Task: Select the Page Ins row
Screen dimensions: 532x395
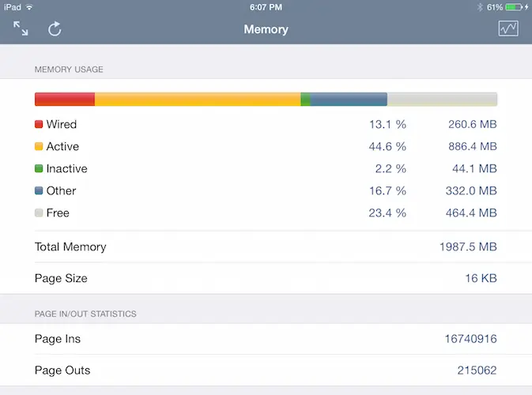Action: [266, 339]
